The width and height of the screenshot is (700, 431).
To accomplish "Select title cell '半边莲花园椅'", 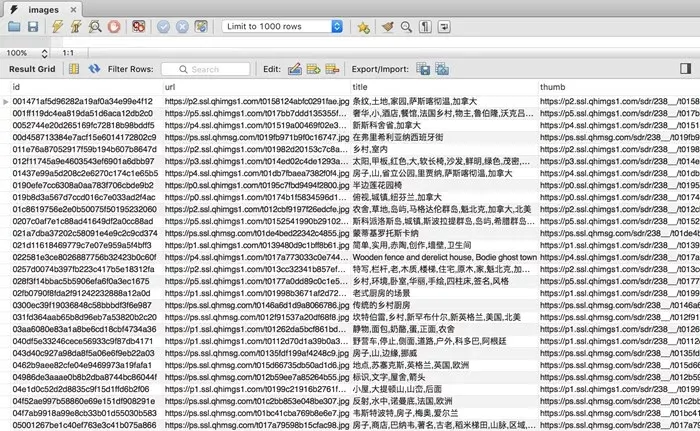I will coord(445,185).
